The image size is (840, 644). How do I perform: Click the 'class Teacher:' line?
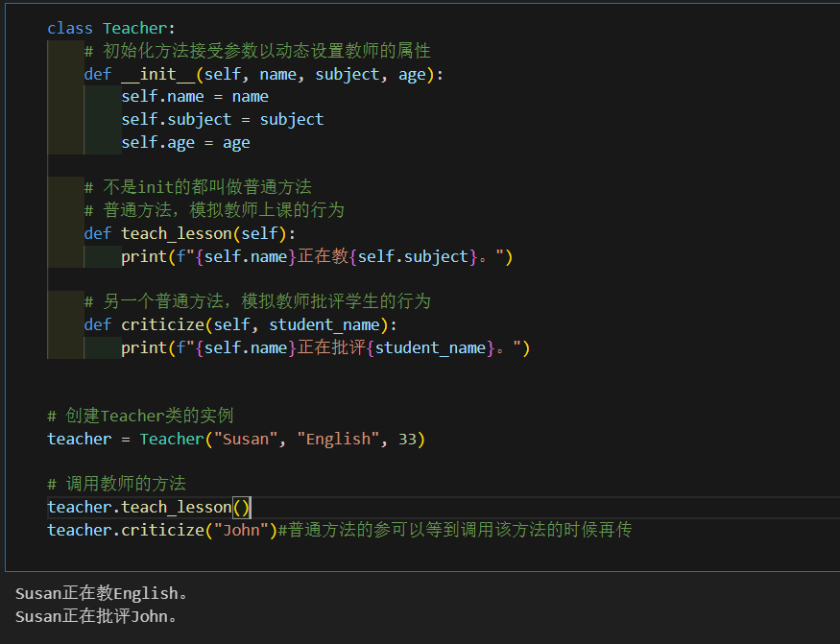tap(111, 28)
